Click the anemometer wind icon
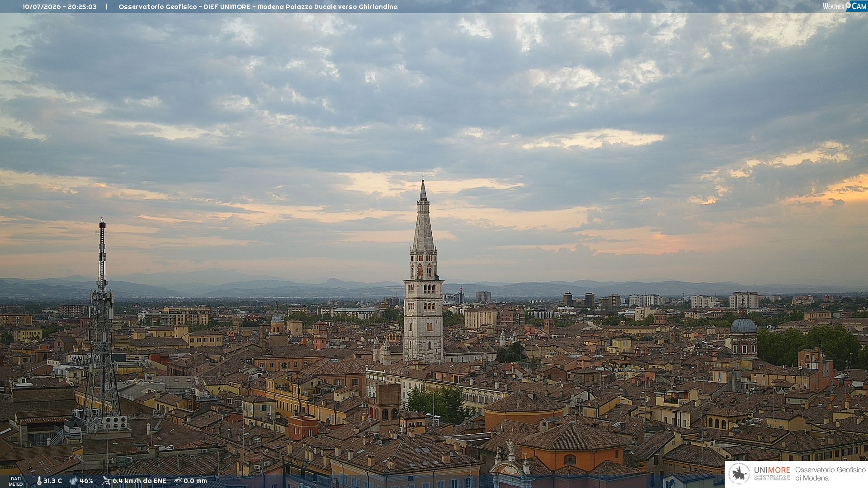The height and width of the screenshot is (488, 868). coord(106,481)
